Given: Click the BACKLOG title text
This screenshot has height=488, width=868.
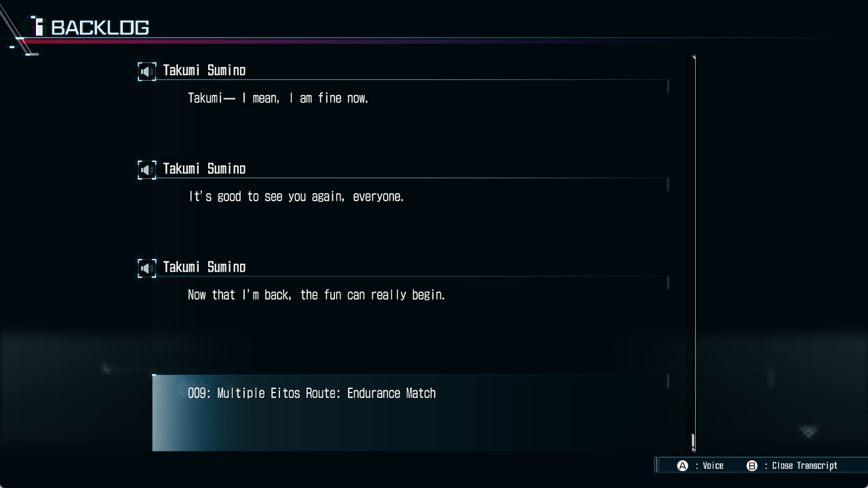Looking at the screenshot, I should coord(100,28).
